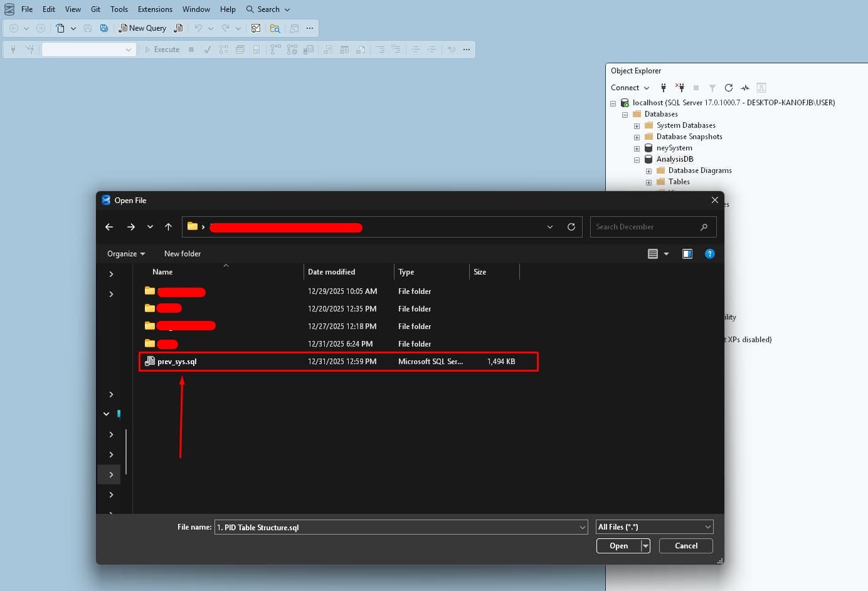The width and height of the screenshot is (868, 591).
Task: Parse the query with the checkmark icon
Action: click(x=207, y=49)
